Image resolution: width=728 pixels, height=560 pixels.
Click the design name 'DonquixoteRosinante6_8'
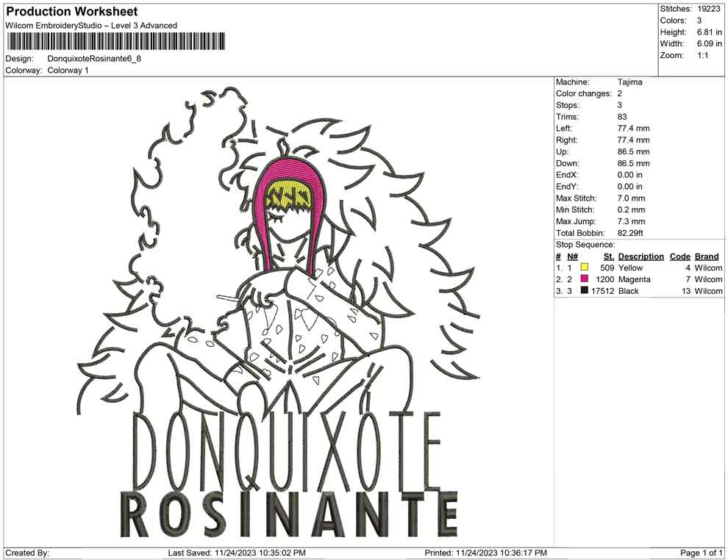point(94,59)
